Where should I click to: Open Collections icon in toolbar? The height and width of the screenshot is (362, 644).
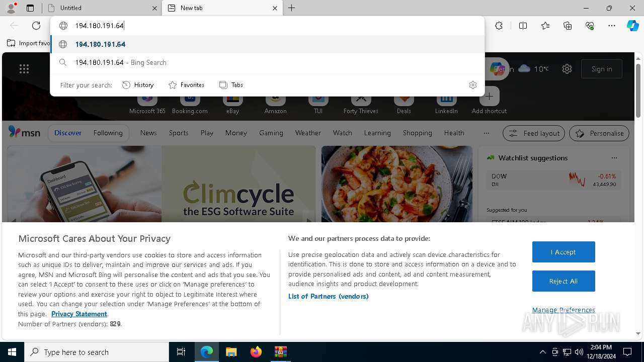pyautogui.click(x=568, y=26)
